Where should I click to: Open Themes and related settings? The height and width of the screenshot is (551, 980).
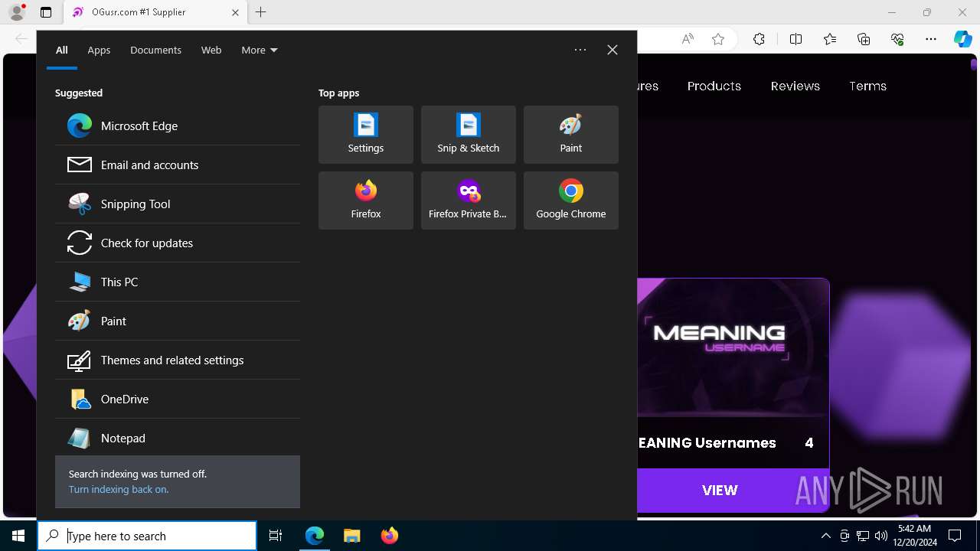click(177, 360)
